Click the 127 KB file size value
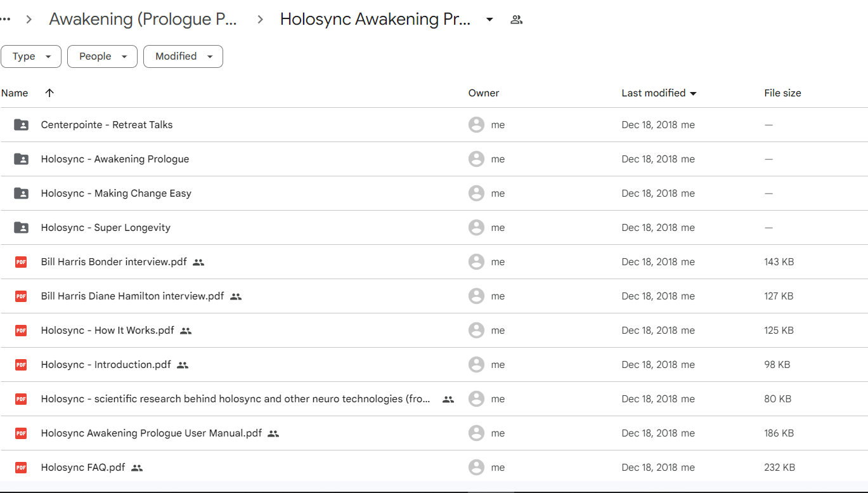Screen dimensions: 868x493 (779, 296)
